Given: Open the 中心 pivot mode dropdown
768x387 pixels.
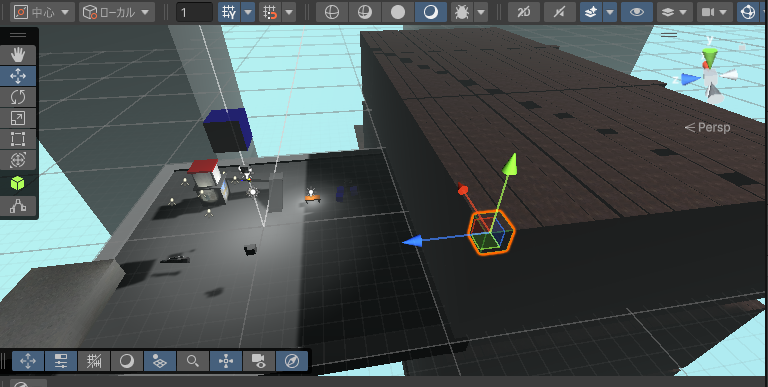Looking at the screenshot, I should [x=43, y=12].
